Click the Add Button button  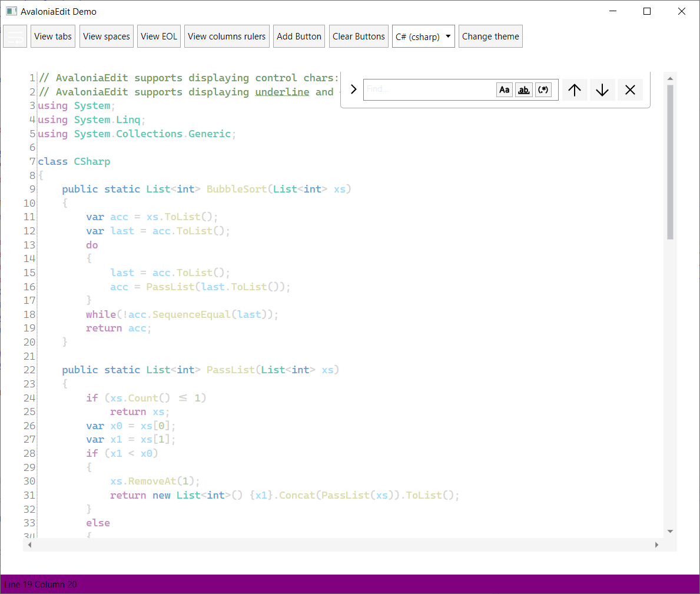pyautogui.click(x=299, y=36)
